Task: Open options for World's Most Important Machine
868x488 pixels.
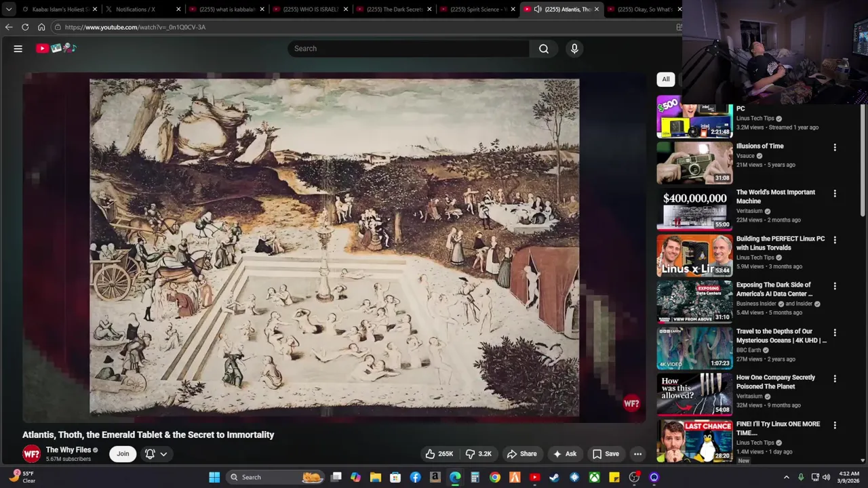Action: point(835,193)
